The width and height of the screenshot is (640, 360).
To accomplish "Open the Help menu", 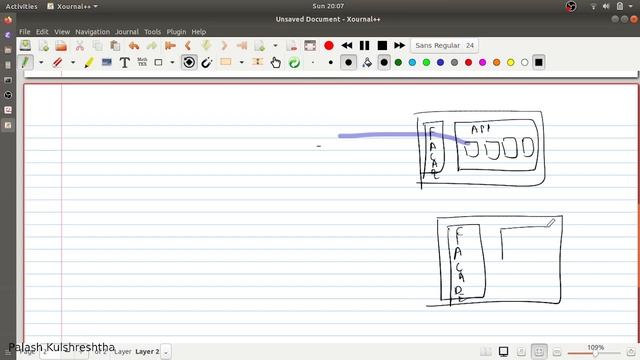I will (x=199, y=31).
